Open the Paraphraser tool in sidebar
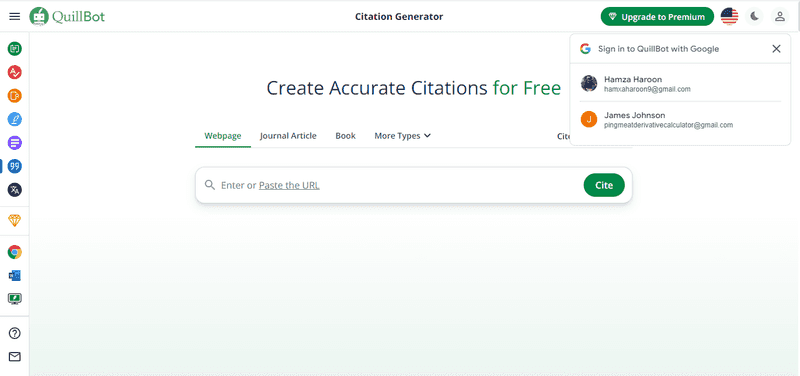Image resolution: width=800 pixels, height=376 pixels. (15, 49)
